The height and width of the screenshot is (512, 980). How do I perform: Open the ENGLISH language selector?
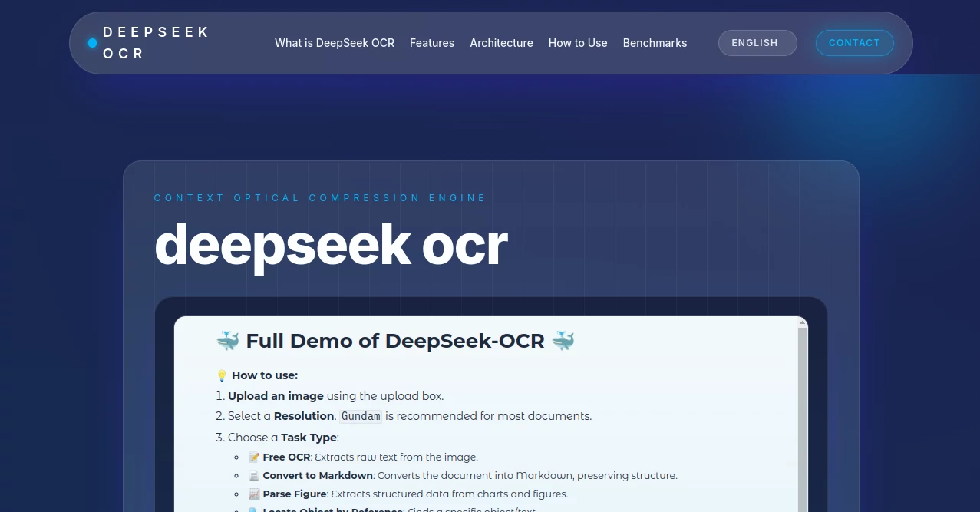[x=757, y=42]
